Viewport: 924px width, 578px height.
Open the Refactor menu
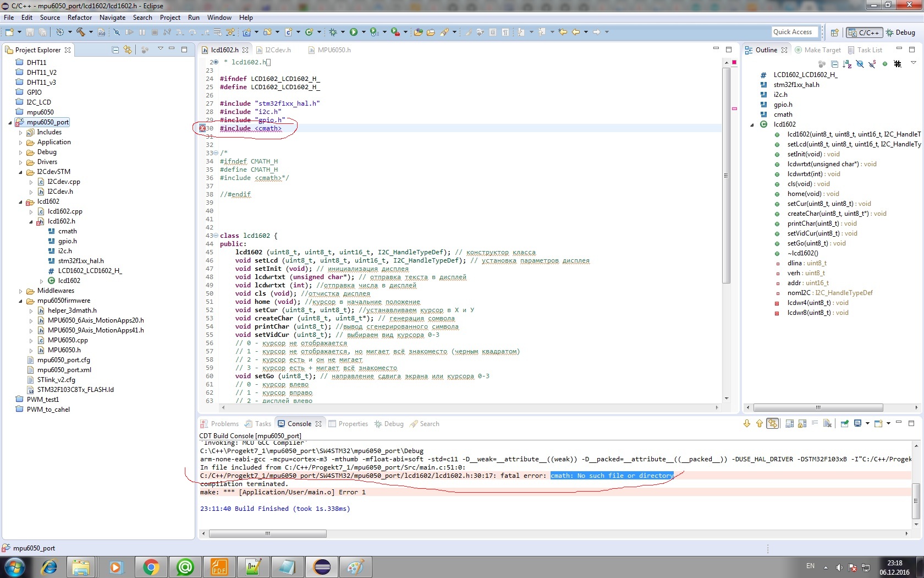pos(80,18)
